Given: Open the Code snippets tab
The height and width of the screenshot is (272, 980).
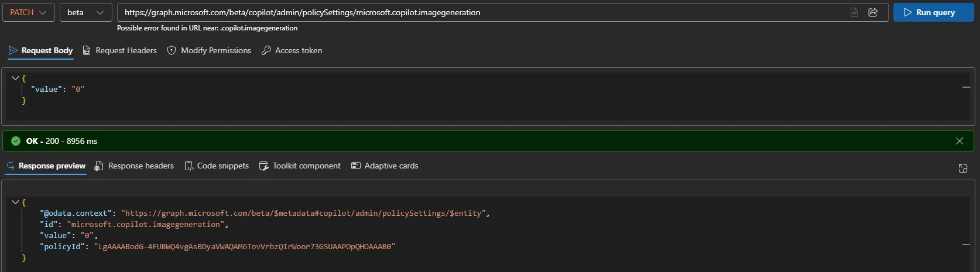Looking at the screenshot, I should 217,166.
